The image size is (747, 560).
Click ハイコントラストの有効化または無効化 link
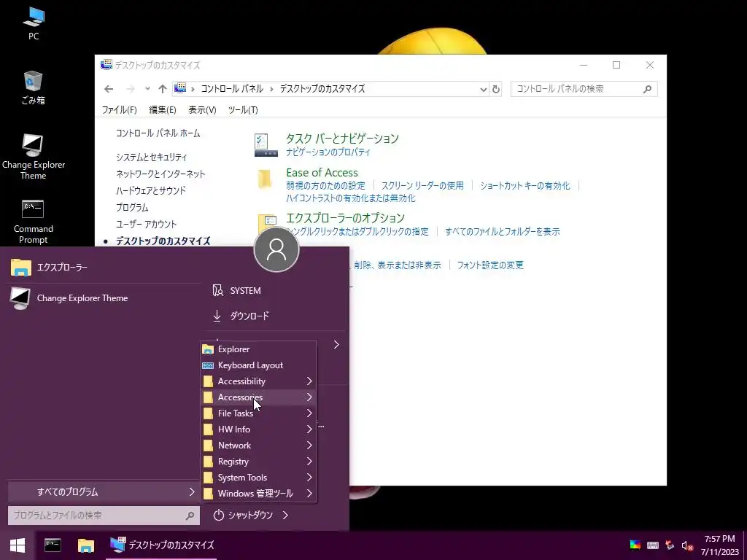click(351, 198)
